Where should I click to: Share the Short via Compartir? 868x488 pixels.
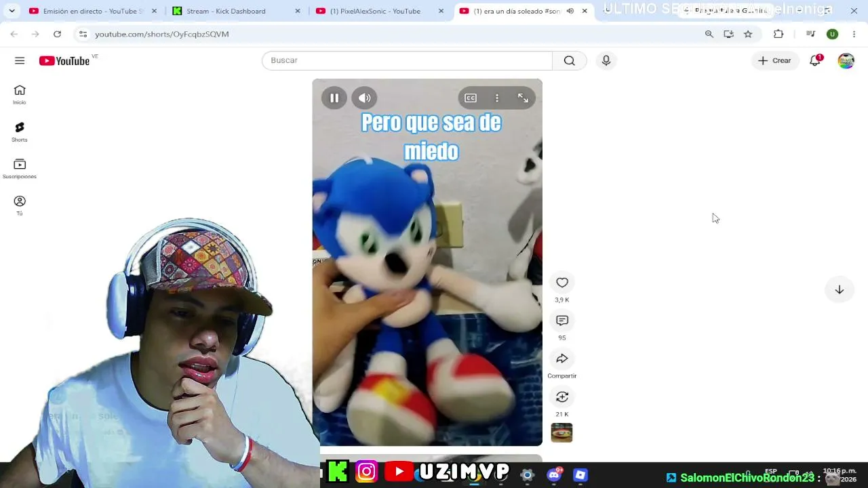[562, 359]
